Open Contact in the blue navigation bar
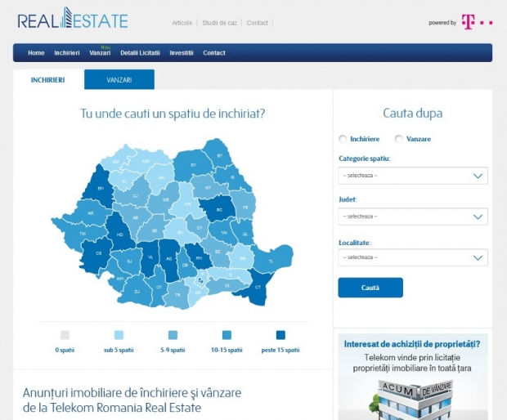 [x=214, y=52]
